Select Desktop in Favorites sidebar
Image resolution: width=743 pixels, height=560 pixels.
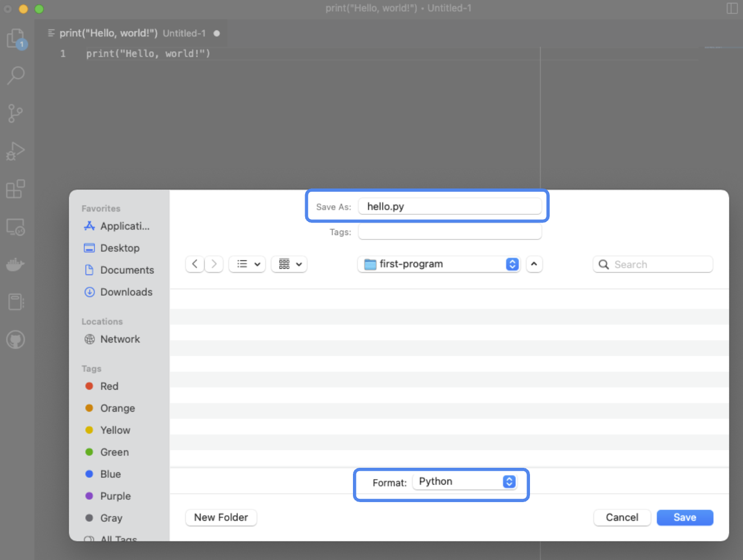[119, 248]
